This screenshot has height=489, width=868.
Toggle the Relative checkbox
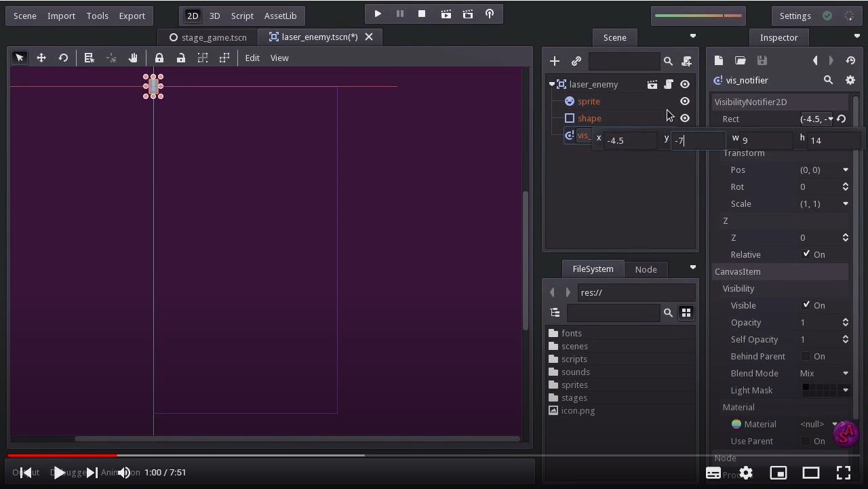[806, 254]
